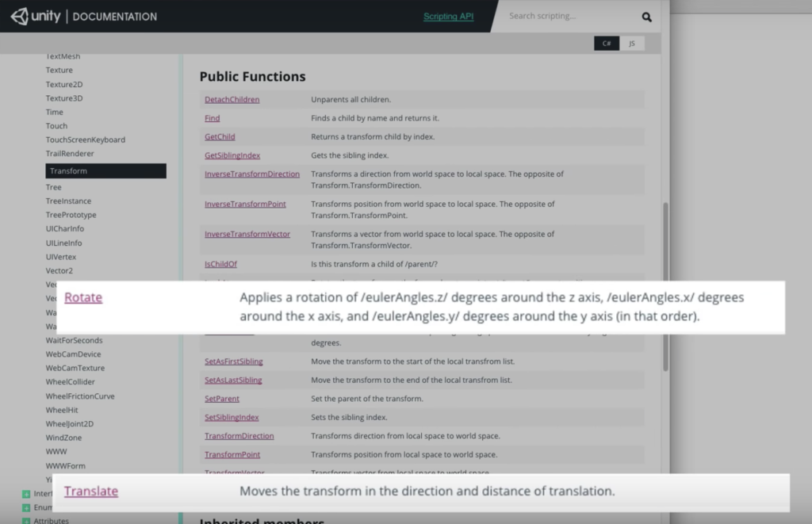Expand the Interfaces tree section

point(26,494)
